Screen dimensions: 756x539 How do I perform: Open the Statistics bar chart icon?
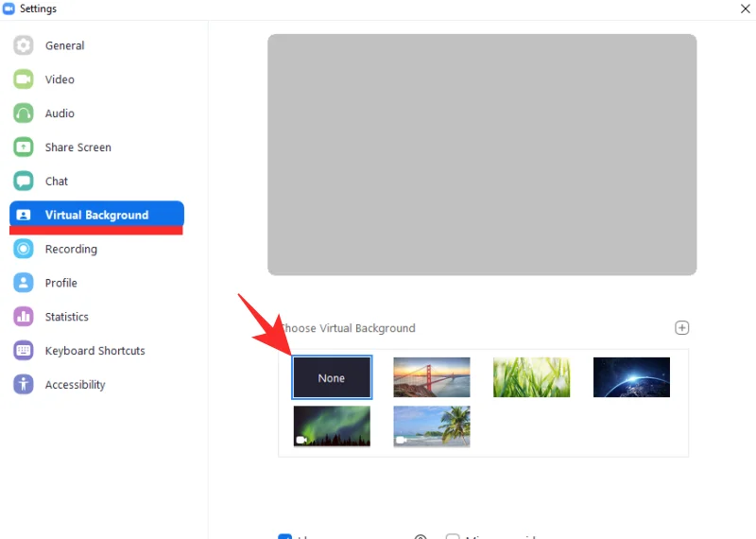24,317
